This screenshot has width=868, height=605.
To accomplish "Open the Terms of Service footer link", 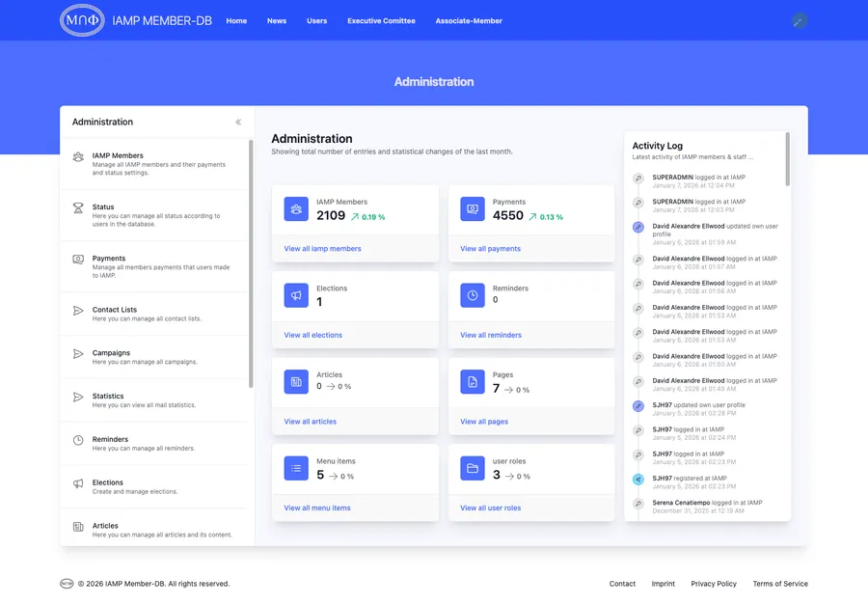I will tap(780, 584).
